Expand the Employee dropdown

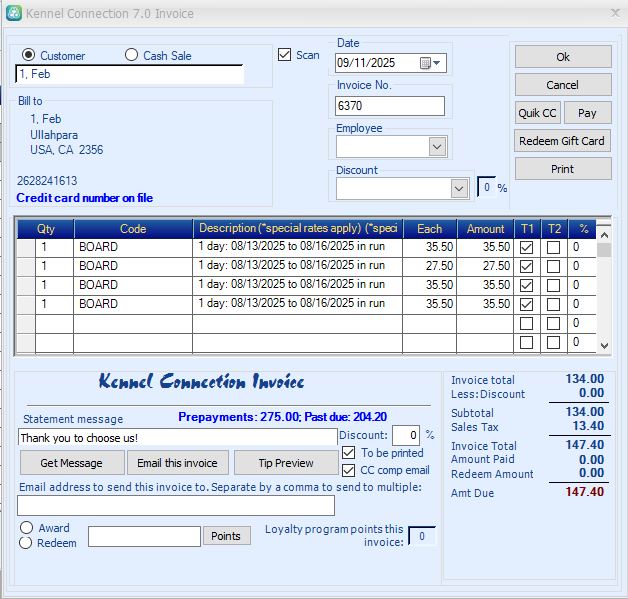coord(437,147)
